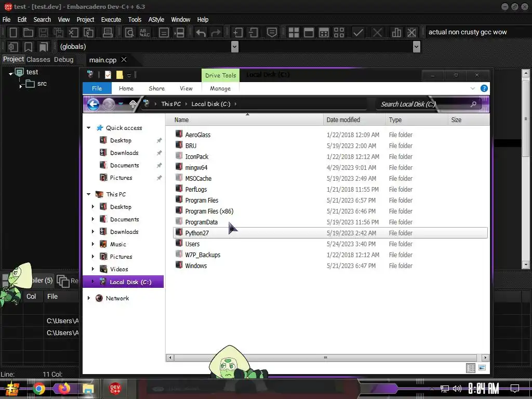
Task: Customize the Explorer quick access toolbar dropdown
Action: (129, 75)
